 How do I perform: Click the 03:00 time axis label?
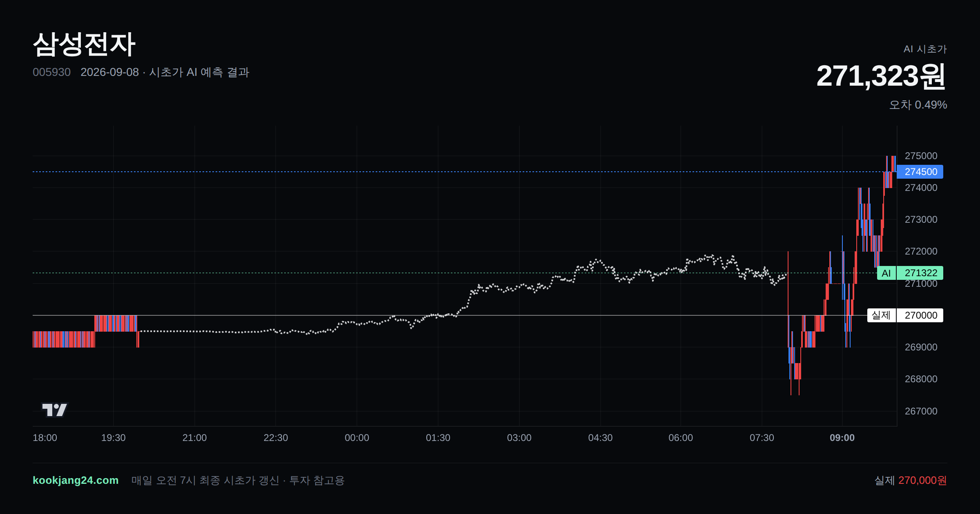pos(519,438)
